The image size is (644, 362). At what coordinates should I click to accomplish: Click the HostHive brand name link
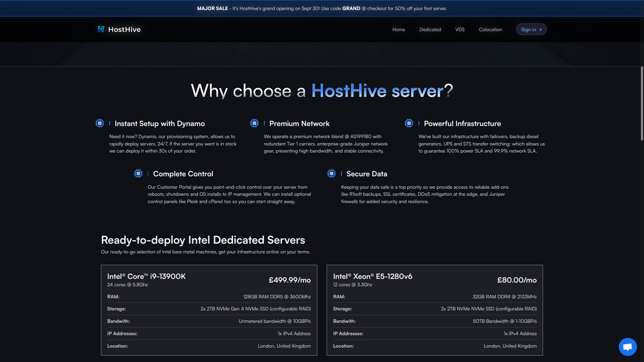coord(124,30)
